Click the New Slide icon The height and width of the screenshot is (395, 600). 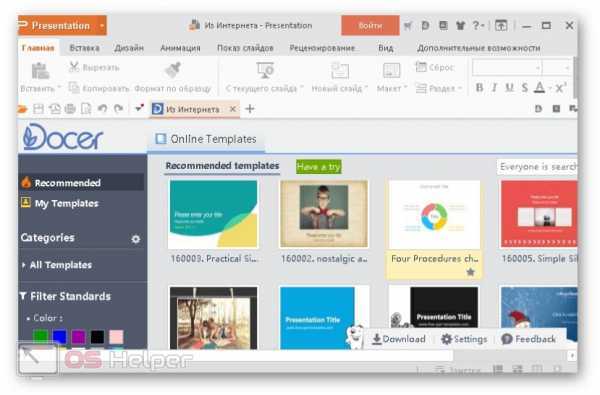[x=340, y=70]
